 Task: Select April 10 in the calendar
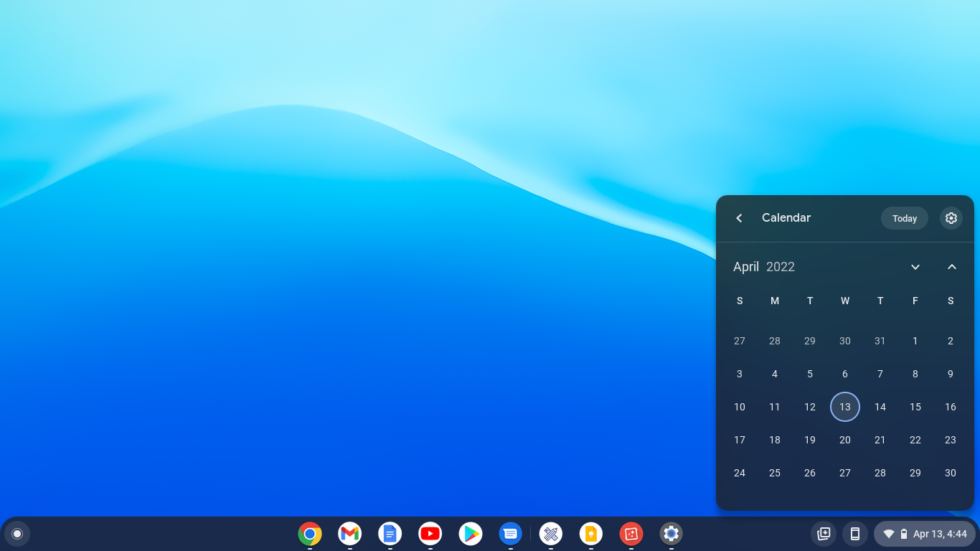tap(740, 407)
